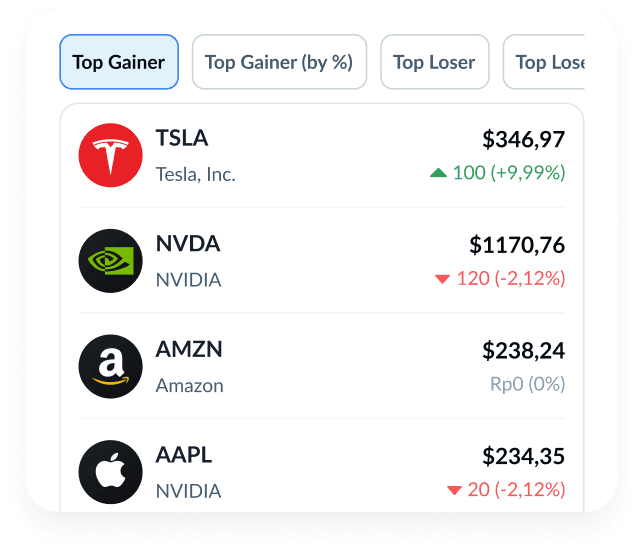Image resolution: width=641 pixels, height=552 pixels.
Task: Click the NVIDIA logo icon
Action: 111,261
